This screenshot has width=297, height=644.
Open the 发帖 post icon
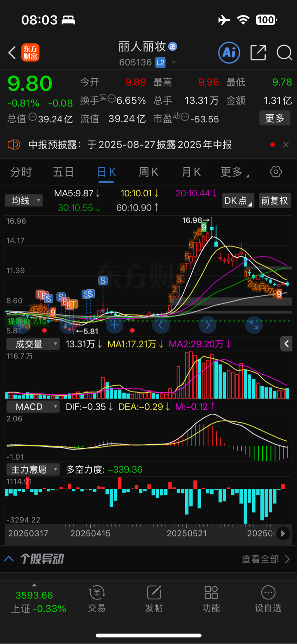pyautogui.click(x=154, y=599)
